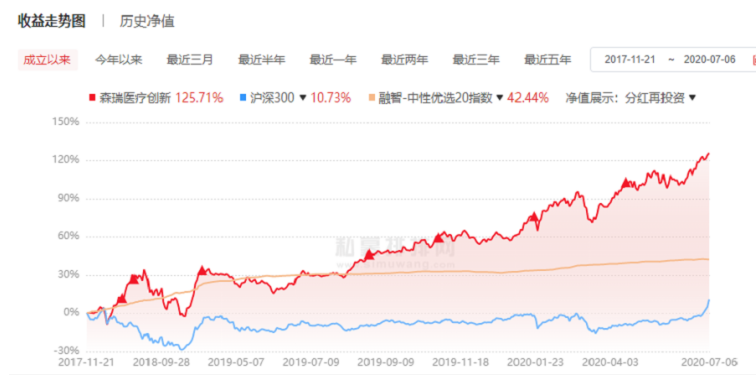This screenshot has width=756, height=384.
Task: Click 2018-09-28 x-axis date label
Action: [x=162, y=362]
